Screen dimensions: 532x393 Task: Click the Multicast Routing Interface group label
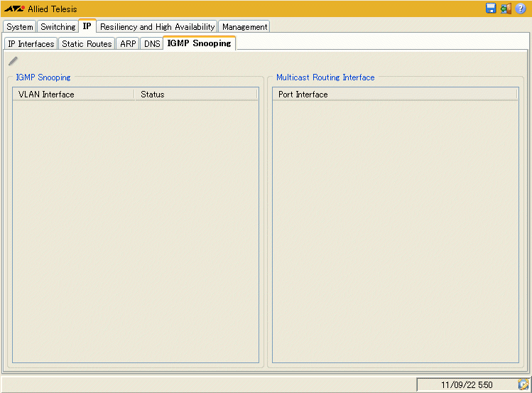coord(325,77)
